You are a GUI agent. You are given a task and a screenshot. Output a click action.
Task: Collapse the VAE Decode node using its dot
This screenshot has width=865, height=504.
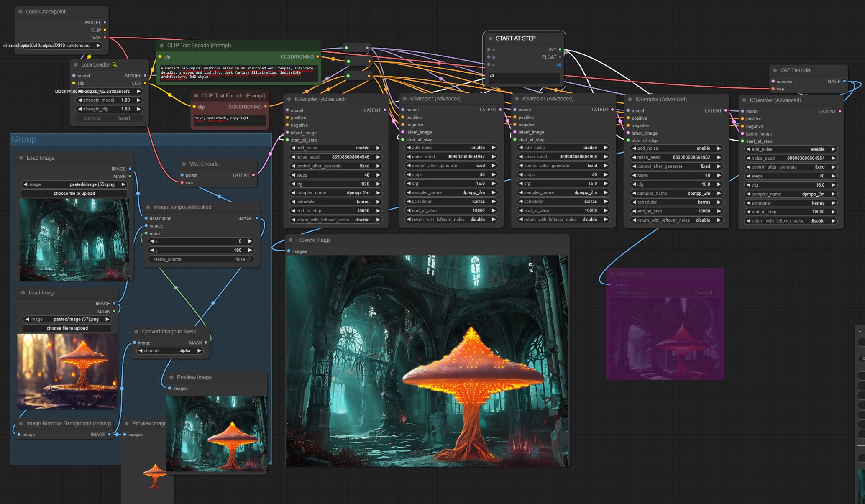coord(775,70)
